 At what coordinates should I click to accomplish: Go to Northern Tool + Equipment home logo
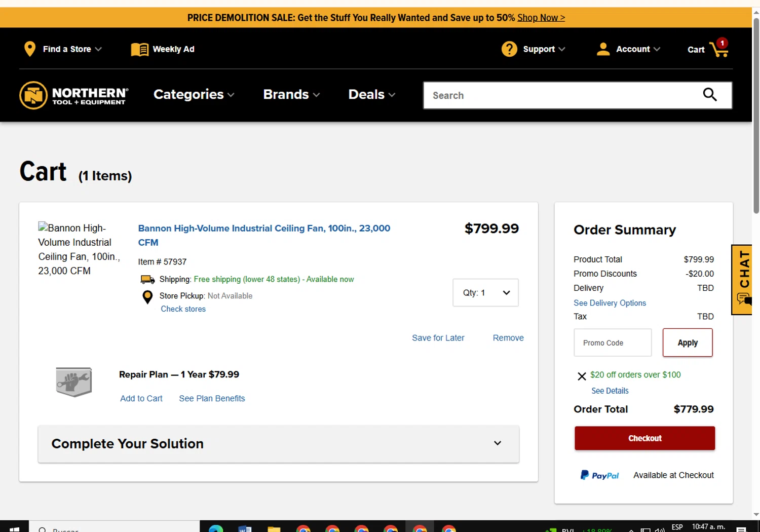coord(74,95)
